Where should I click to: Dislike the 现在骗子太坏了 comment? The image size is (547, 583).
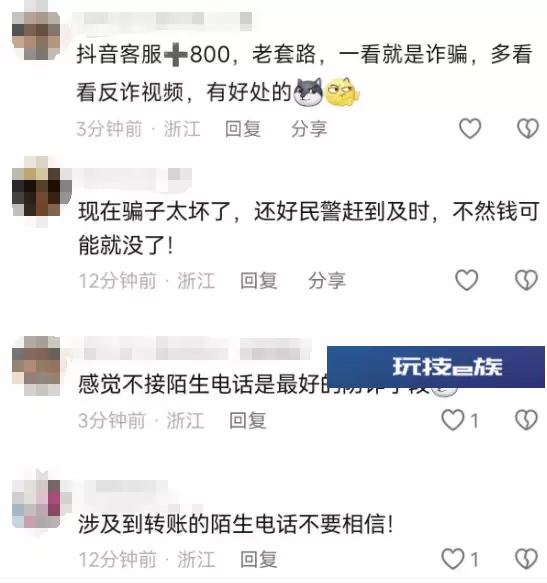(526, 280)
